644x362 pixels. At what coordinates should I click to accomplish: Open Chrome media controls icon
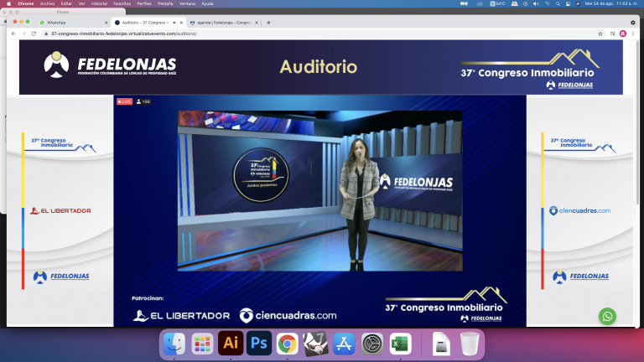[x=612, y=34]
